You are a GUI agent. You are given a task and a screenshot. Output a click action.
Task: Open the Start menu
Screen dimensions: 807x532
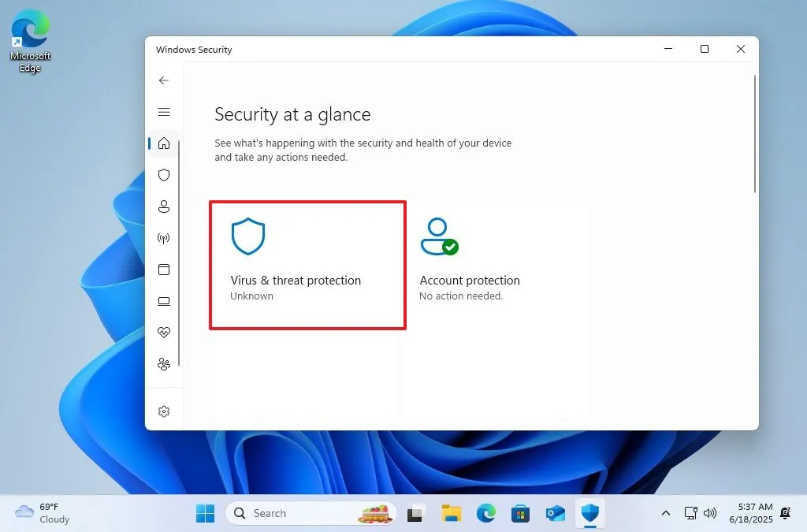coord(205,513)
